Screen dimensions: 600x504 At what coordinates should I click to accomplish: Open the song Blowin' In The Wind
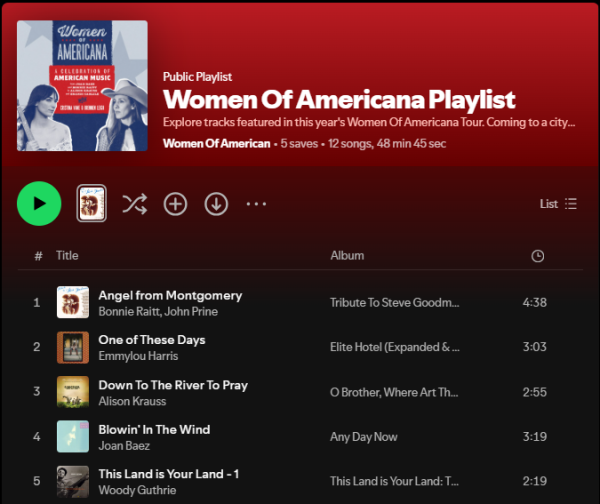pyautogui.click(x=154, y=429)
